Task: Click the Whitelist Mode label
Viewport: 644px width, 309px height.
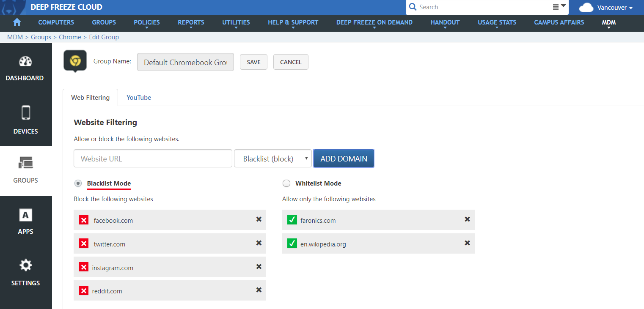Action: (x=318, y=183)
